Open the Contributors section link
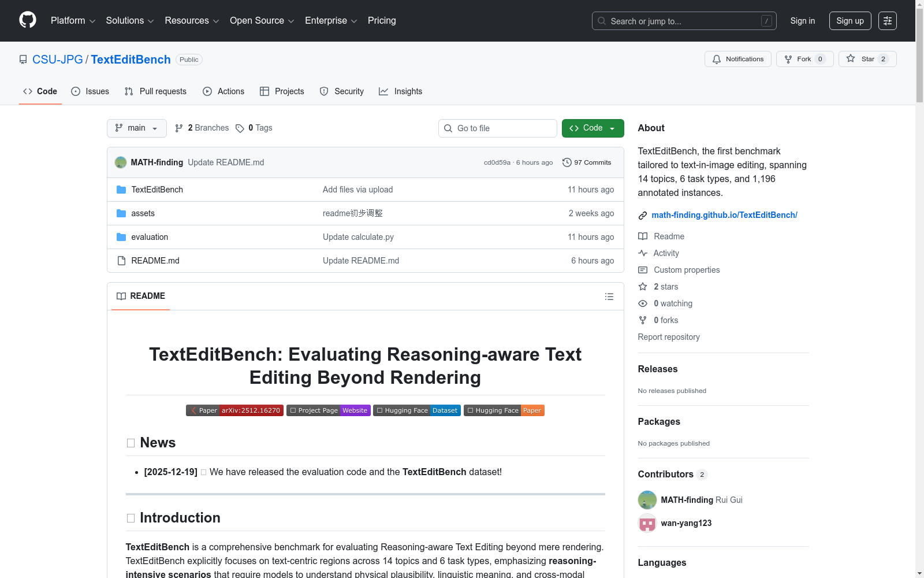 tap(673, 475)
